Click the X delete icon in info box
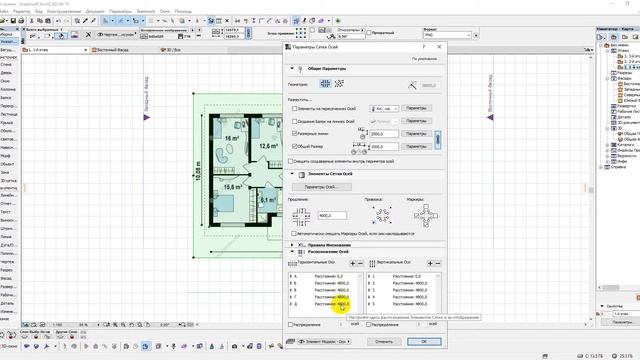The width and height of the screenshot is (640, 360). point(88,35)
